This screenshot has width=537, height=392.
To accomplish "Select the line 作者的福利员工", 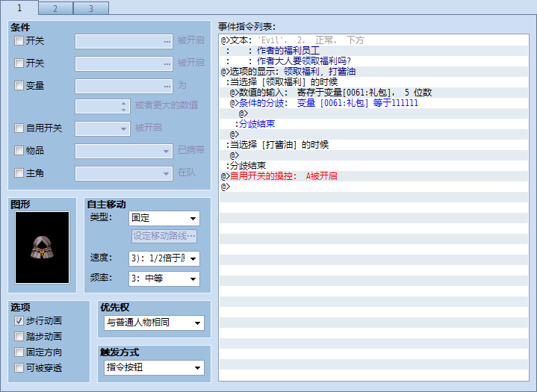I will pos(374,51).
